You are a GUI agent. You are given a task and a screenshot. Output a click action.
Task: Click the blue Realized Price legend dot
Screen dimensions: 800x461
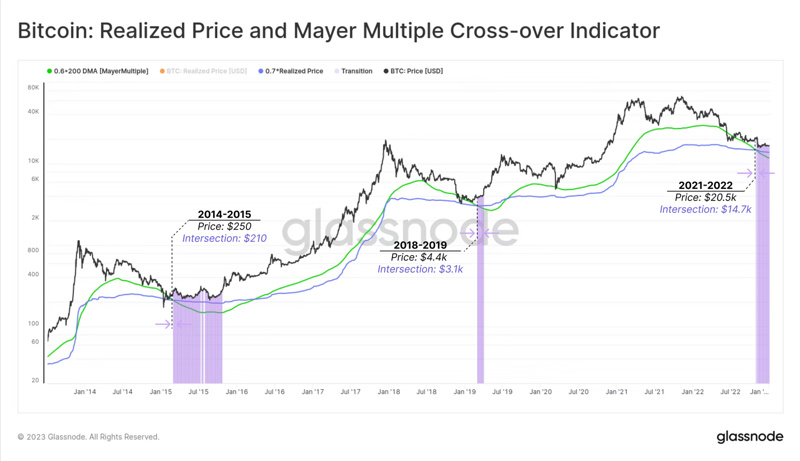(261, 71)
